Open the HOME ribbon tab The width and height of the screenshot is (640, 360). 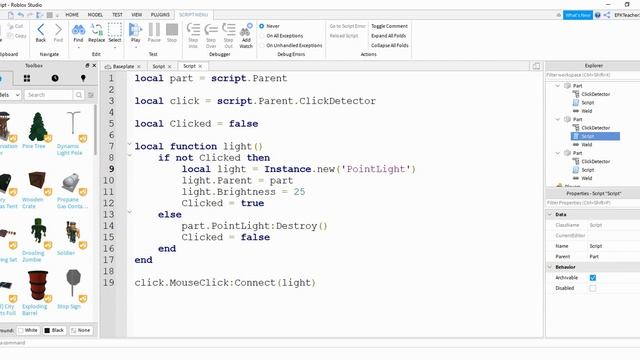click(x=72, y=15)
